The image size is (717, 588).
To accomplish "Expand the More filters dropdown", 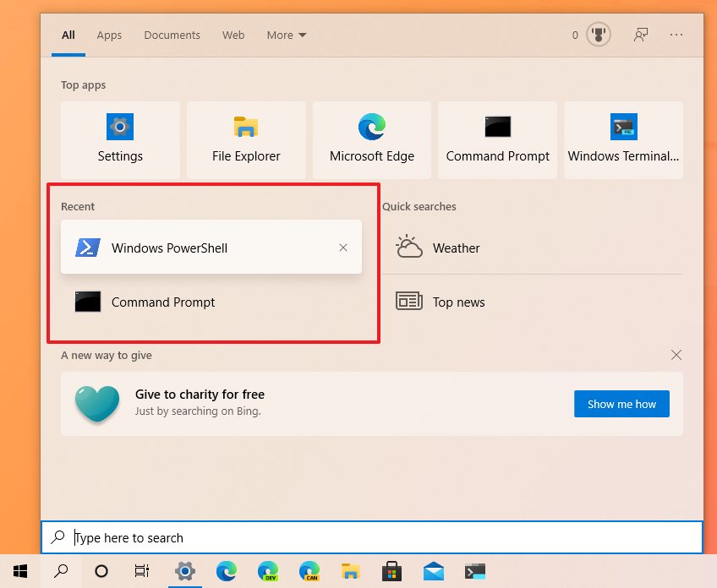I will (x=286, y=35).
